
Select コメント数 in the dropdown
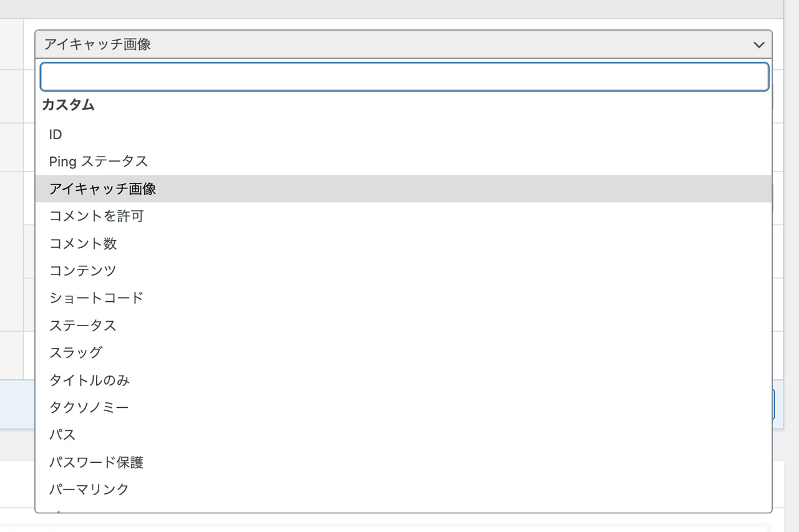[83, 243]
